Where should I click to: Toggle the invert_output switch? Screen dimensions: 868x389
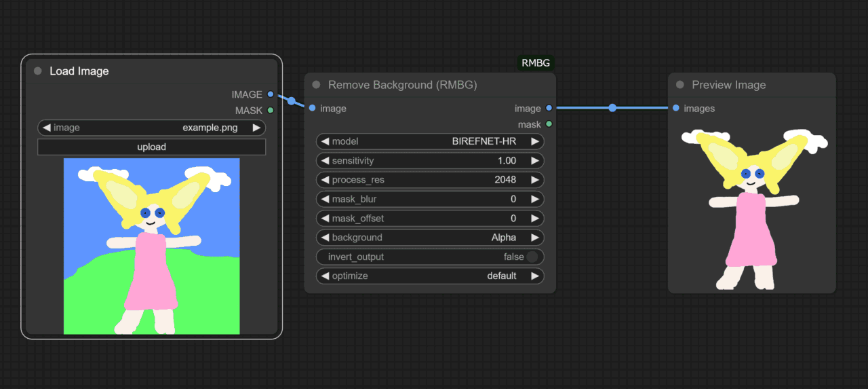[x=532, y=257]
